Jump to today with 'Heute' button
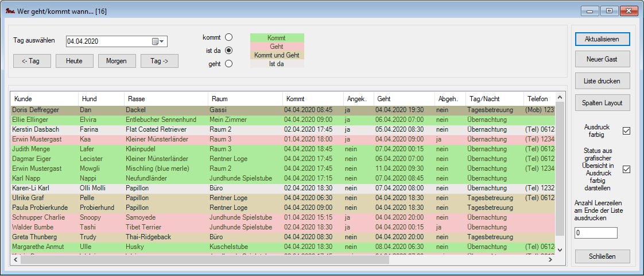 pyautogui.click(x=74, y=61)
